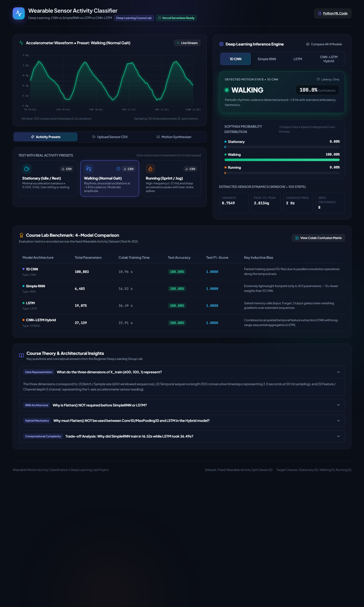
Task: Expand the Trade-off Analysis question
Action: click(x=182, y=437)
